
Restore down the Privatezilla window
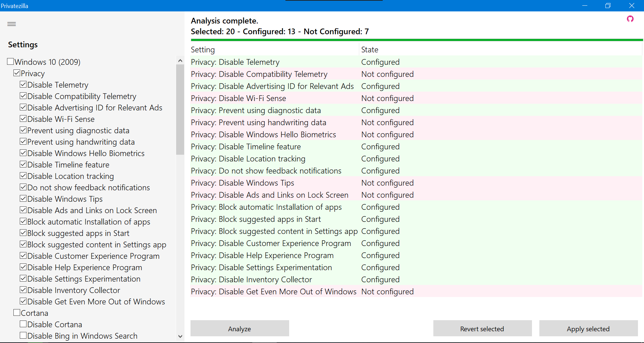click(x=608, y=6)
